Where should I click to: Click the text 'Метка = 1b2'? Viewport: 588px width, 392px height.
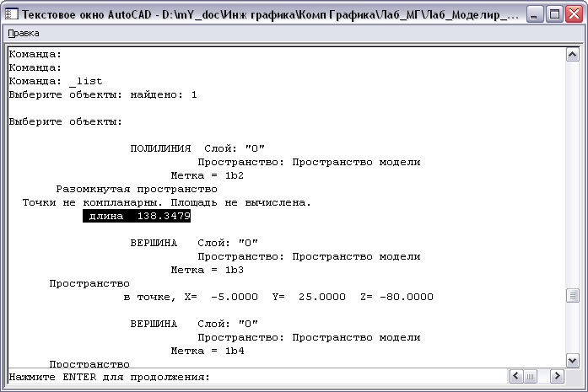point(207,175)
